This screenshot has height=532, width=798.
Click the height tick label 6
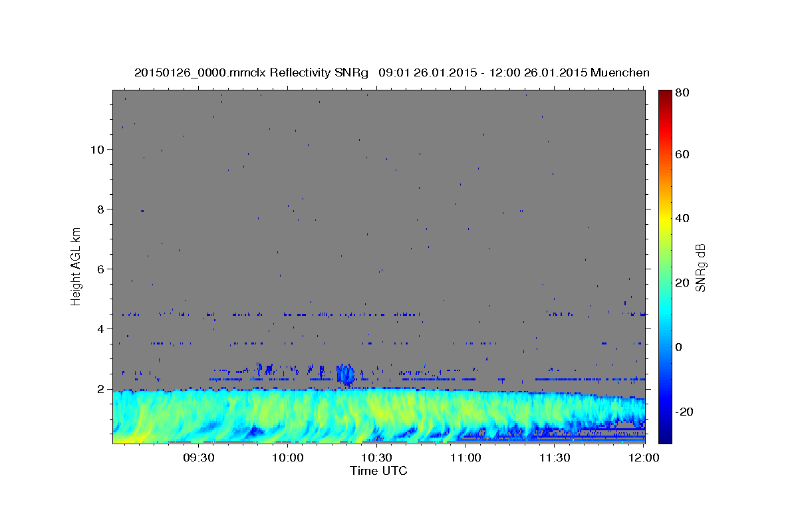(102, 269)
